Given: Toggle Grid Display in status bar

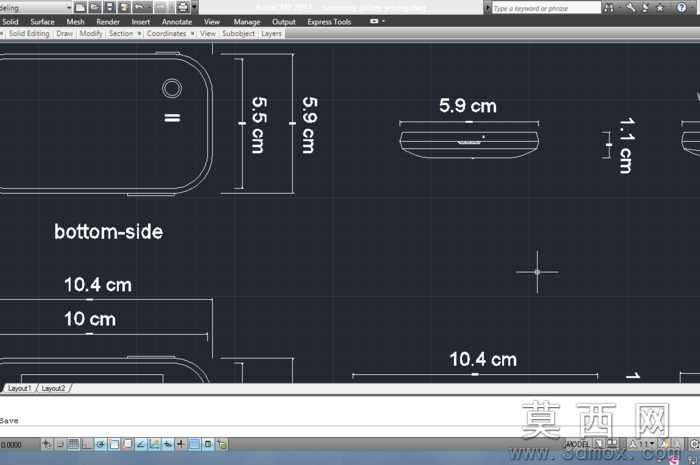Looking at the screenshot, I should point(73,444).
